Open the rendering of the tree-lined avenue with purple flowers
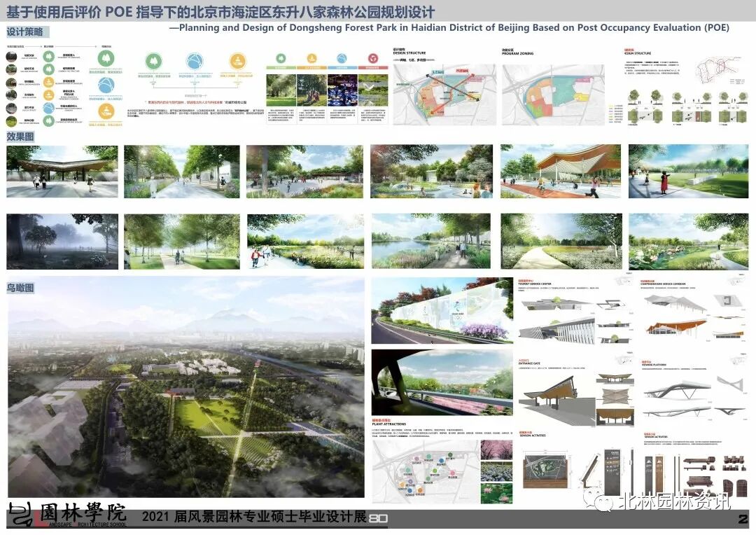The width and height of the screenshot is (756, 535). tap(182, 172)
